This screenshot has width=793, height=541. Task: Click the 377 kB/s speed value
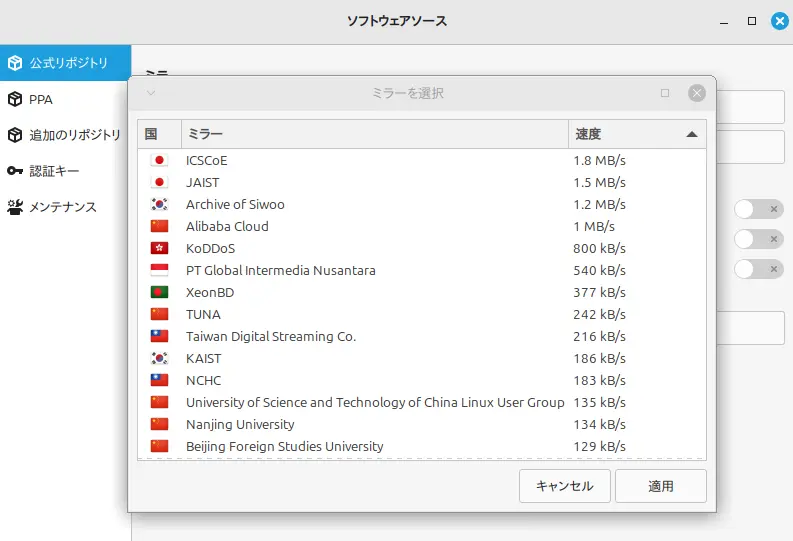pos(599,292)
